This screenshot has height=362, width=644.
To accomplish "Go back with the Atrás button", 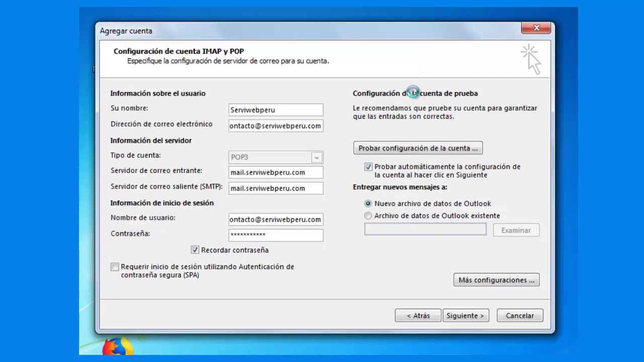I will pos(418,316).
